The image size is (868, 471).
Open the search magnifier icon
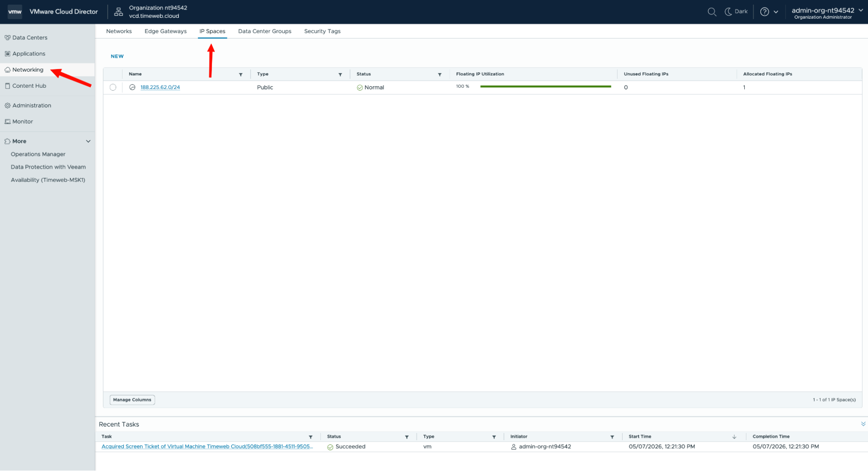[712, 12]
